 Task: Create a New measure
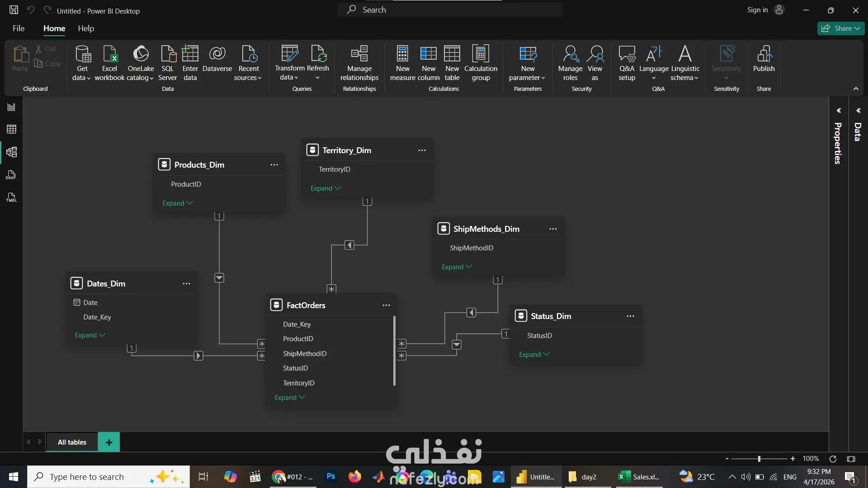coord(402,63)
